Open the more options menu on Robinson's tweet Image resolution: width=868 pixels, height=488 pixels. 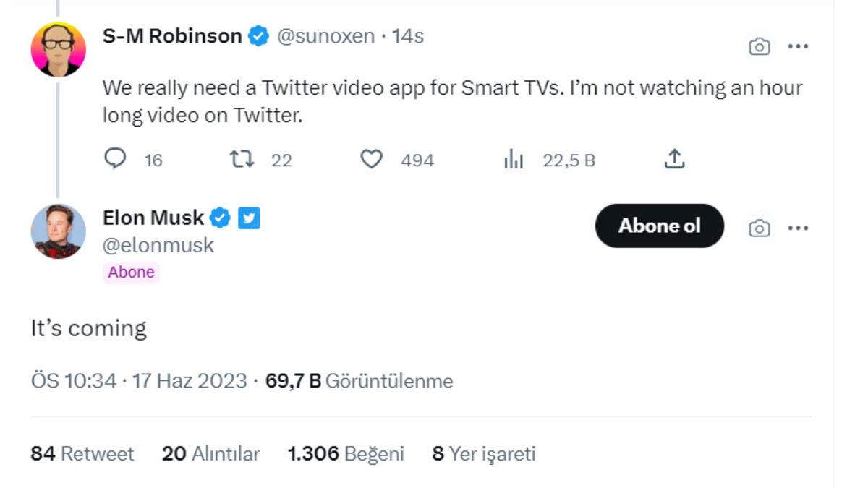pyautogui.click(x=799, y=46)
